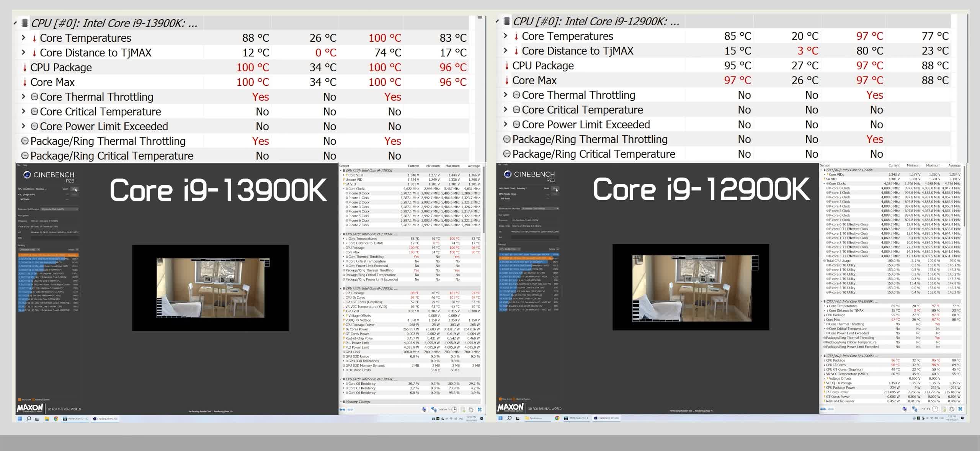The height and width of the screenshot is (451, 980).
Task: Expand Core Power Limit Exceeded in 13900K panel
Action: point(23,126)
